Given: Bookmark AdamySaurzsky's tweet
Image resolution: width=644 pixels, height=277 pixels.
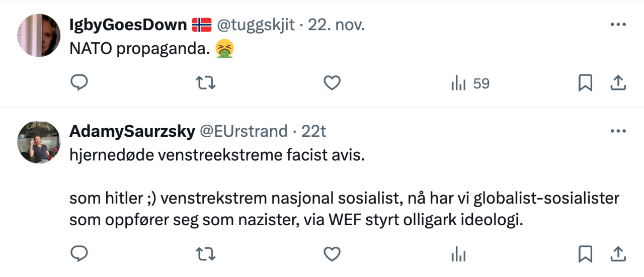Looking at the screenshot, I should coord(585,254).
